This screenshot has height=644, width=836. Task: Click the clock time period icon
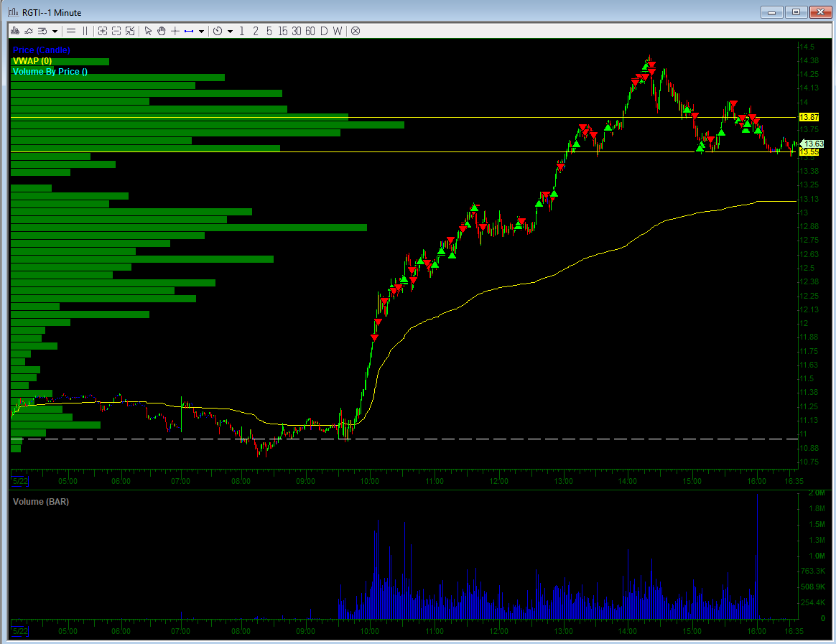218,31
